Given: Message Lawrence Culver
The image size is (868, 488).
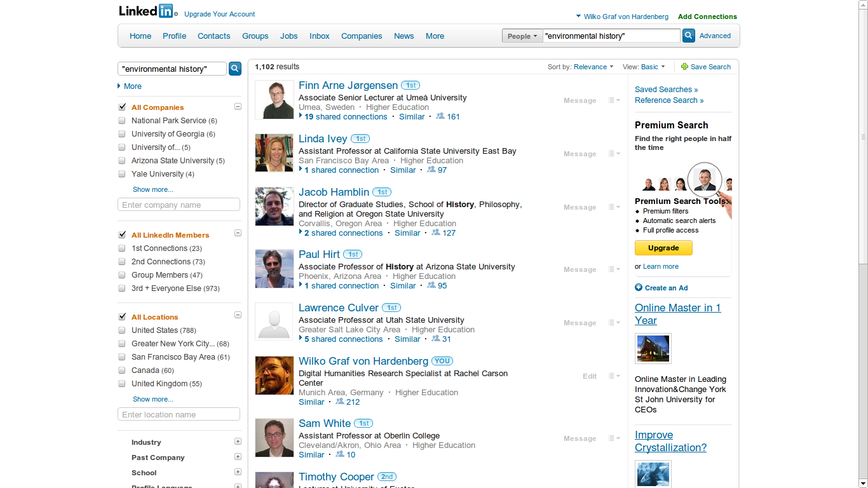Looking at the screenshot, I should coord(580,323).
